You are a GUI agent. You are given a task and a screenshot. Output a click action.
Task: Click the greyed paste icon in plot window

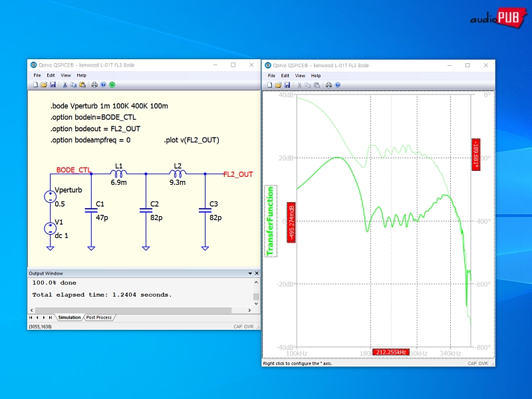point(317,85)
